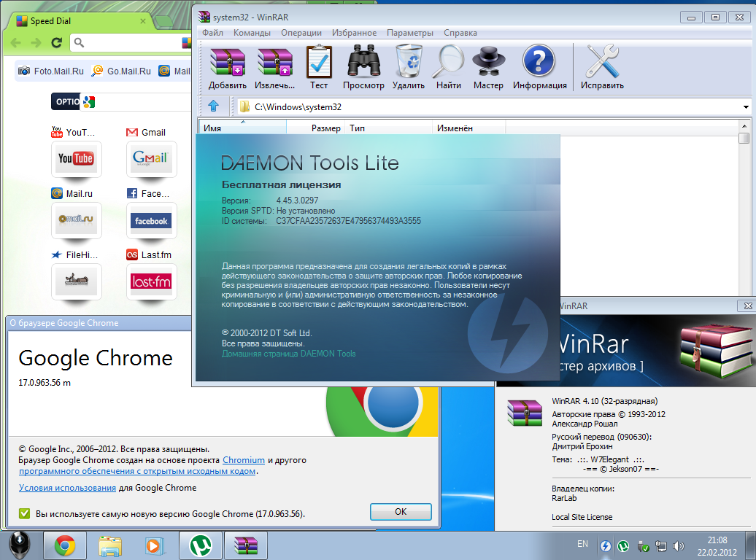
Task: Open the Команды menu
Action: pyautogui.click(x=252, y=32)
